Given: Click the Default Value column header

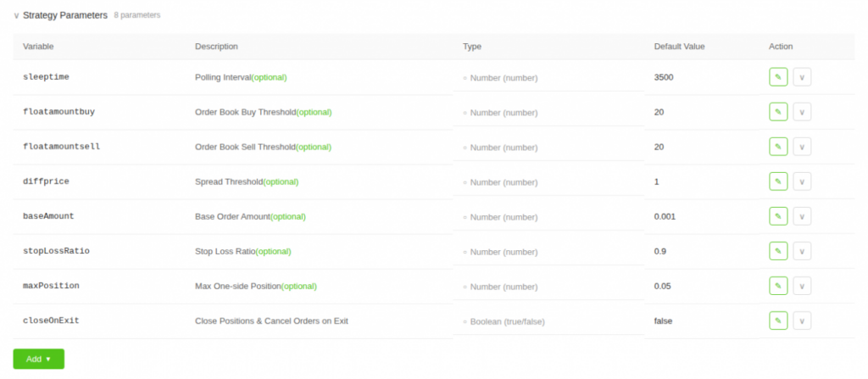Looking at the screenshot, I should tap(679, 46).
